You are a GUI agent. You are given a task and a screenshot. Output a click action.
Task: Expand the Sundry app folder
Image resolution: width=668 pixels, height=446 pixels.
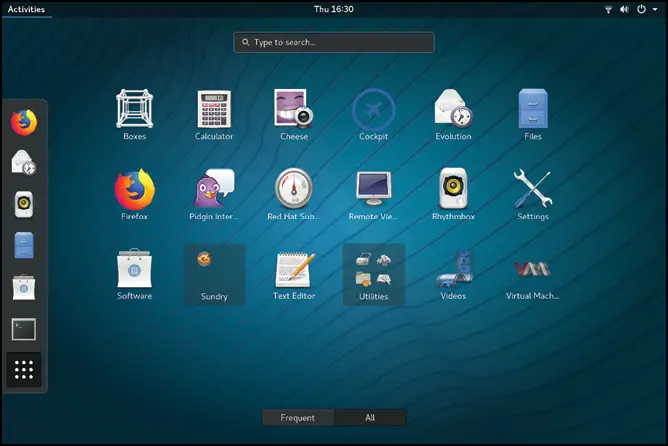214,273
